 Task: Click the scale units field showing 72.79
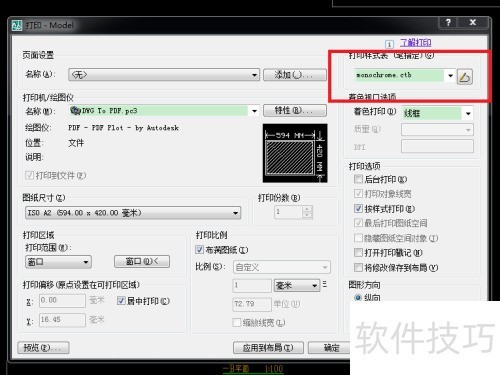(252, 304)
